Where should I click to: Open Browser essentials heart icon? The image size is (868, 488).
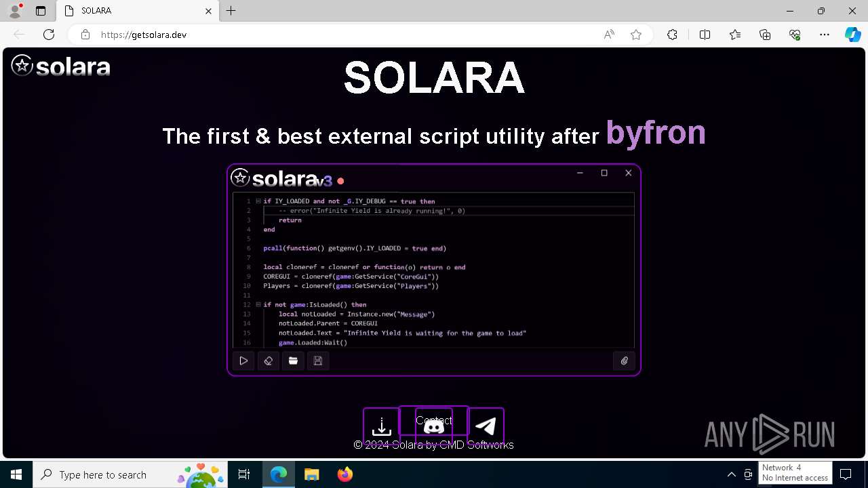pos(795,35)
